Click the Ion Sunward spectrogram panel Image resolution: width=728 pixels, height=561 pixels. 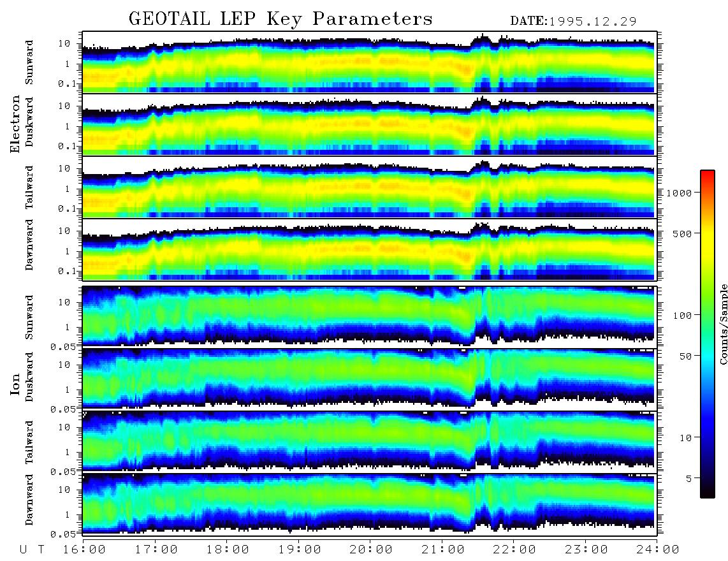pyautogui.click(x=370, y=317)
